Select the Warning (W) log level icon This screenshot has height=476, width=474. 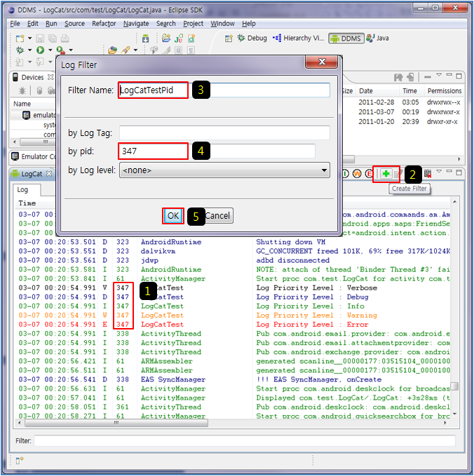point(356,173)
